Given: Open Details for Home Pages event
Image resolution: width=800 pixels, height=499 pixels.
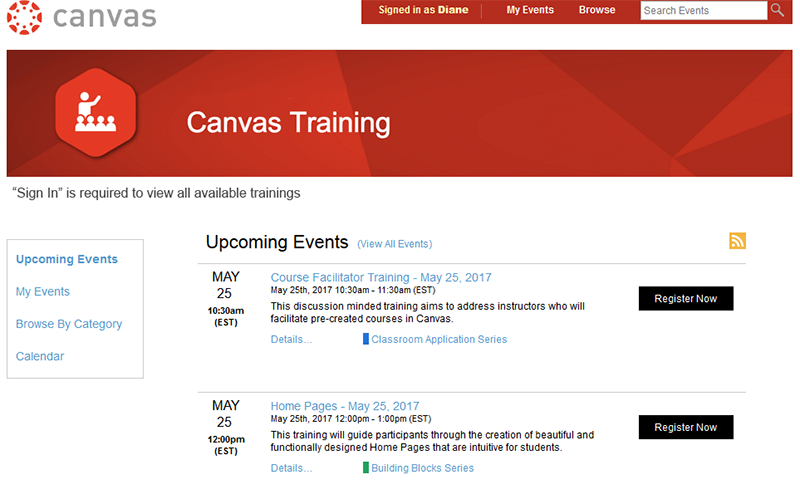Looking at the screenshot, I should point(291,468).
